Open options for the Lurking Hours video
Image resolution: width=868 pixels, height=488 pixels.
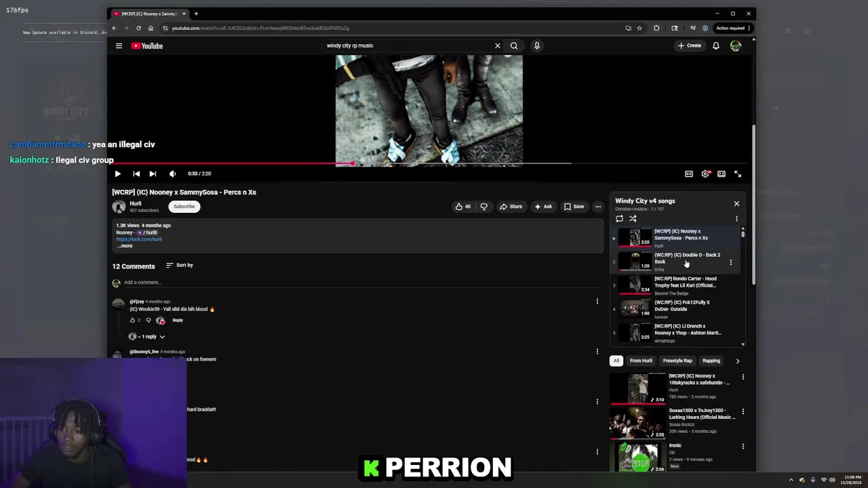pos(743,411)
